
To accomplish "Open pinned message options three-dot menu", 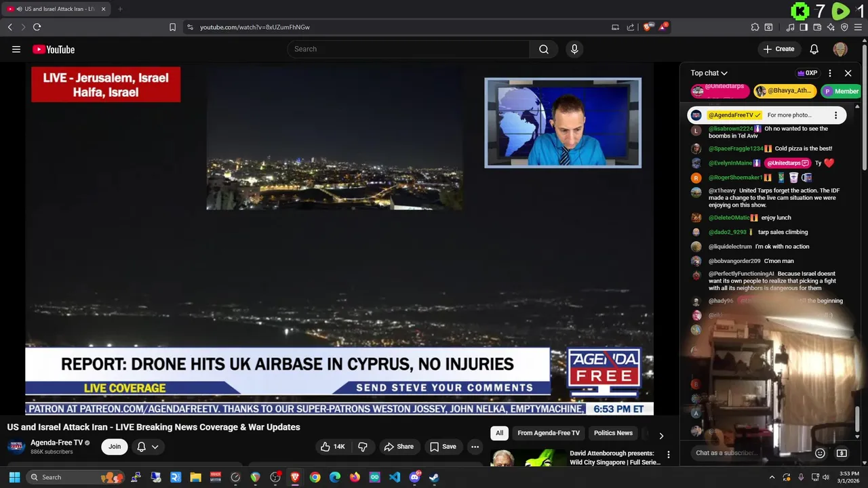I will pos(835,115).
